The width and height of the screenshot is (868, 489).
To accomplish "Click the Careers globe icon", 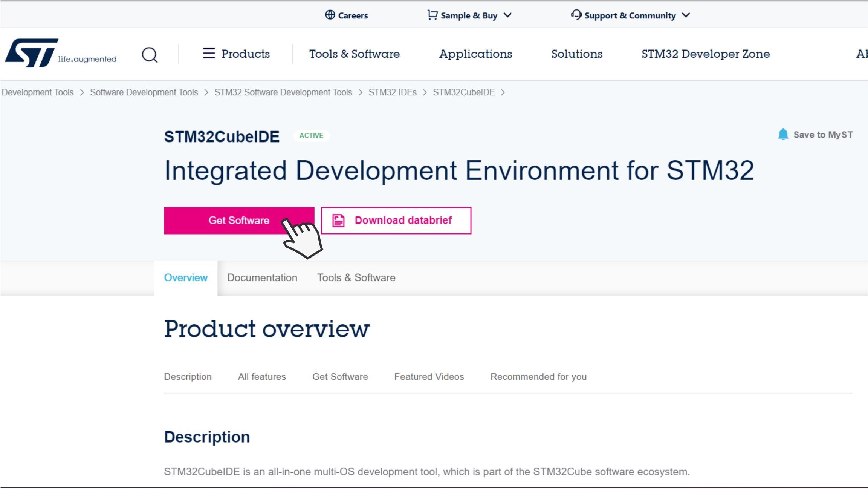I will (x=330, y=15).
